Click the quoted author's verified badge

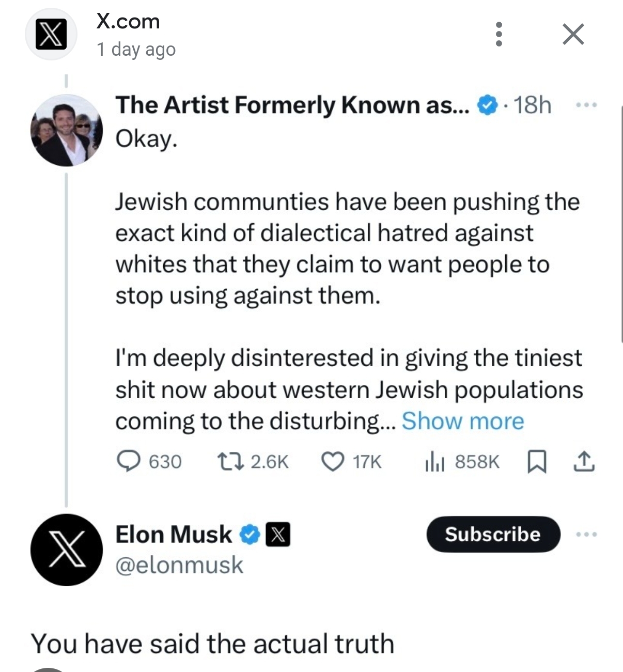pos(487,105)
